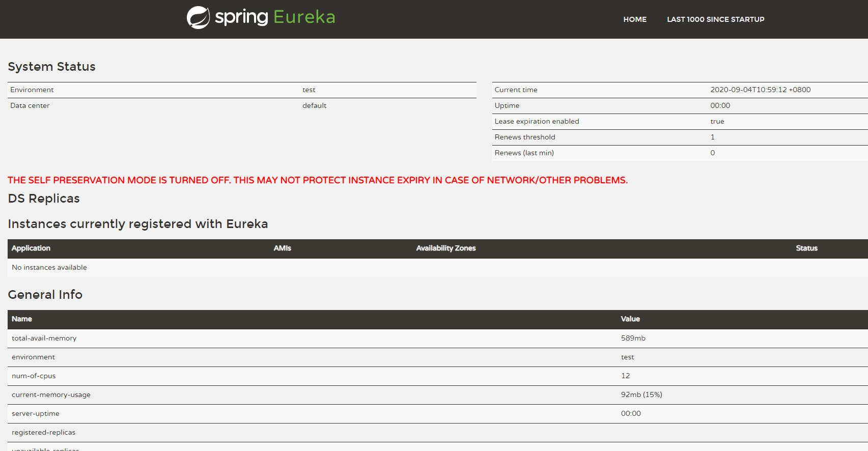Click the registered-replicas row name
The width and height of the screenshot is (868, 451).
point(43,432)
